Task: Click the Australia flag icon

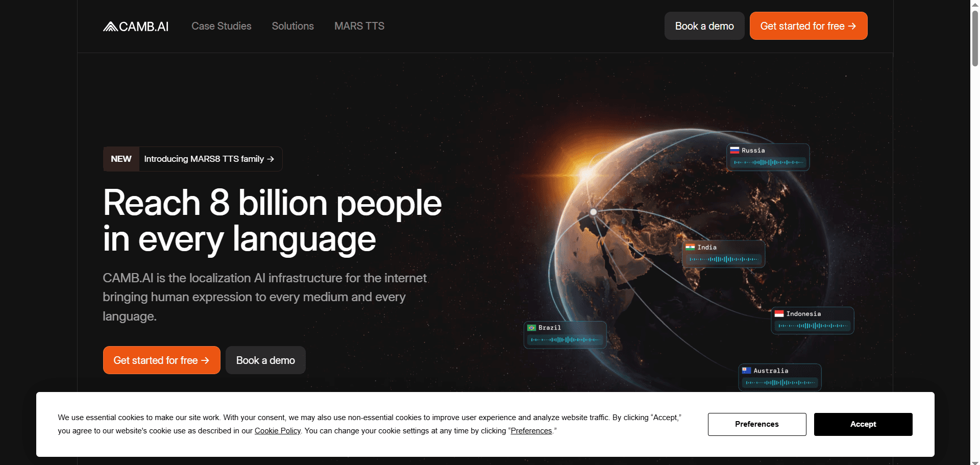Action: pos(746,371)
